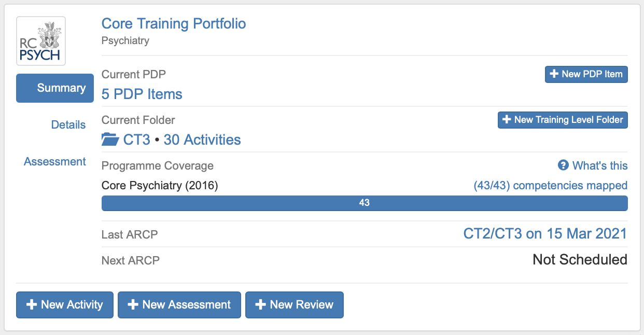Click the New Training Level Folder button

pyautogui.click(x=563, y=120)
